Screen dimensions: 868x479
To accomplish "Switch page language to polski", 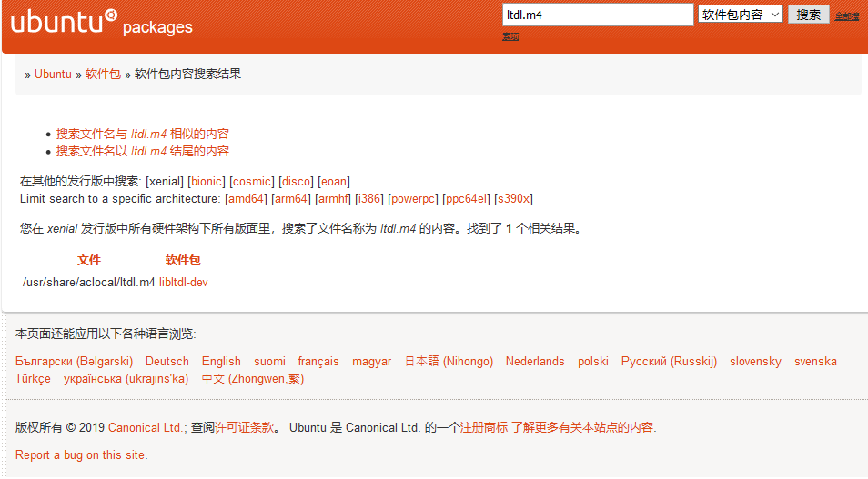I will 593,361.
